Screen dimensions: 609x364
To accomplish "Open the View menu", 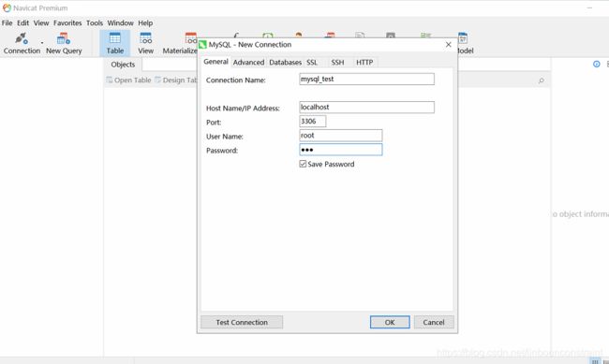I will coord(41,22).
